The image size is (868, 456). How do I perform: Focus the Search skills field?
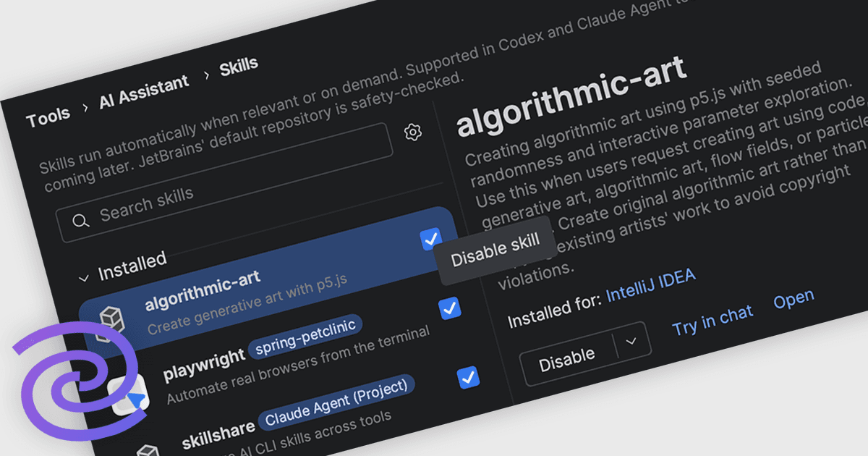(x=224, y=183)
